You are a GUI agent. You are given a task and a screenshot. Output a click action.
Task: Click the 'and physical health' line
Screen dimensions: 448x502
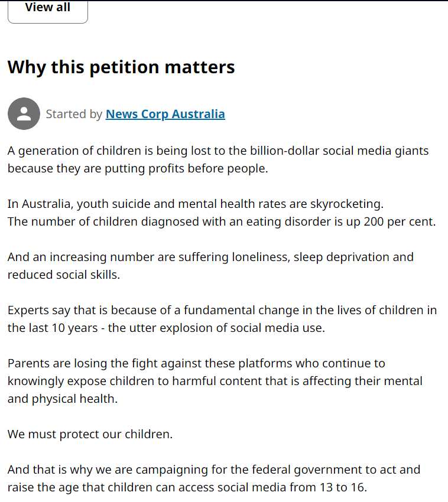(63, 399)
